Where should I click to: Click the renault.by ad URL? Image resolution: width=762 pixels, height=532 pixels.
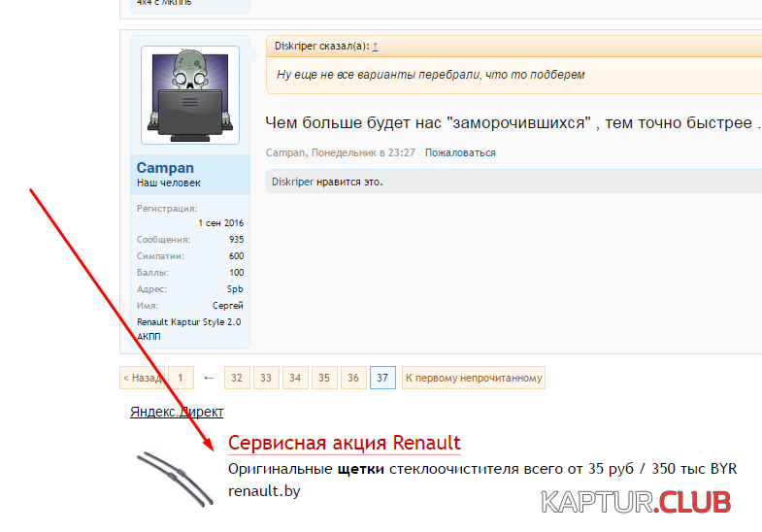[264, 490]
